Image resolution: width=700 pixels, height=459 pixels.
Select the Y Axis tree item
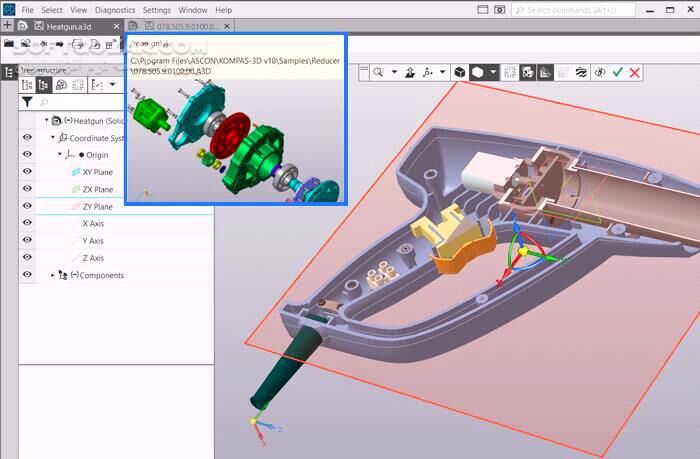(92, 241)
